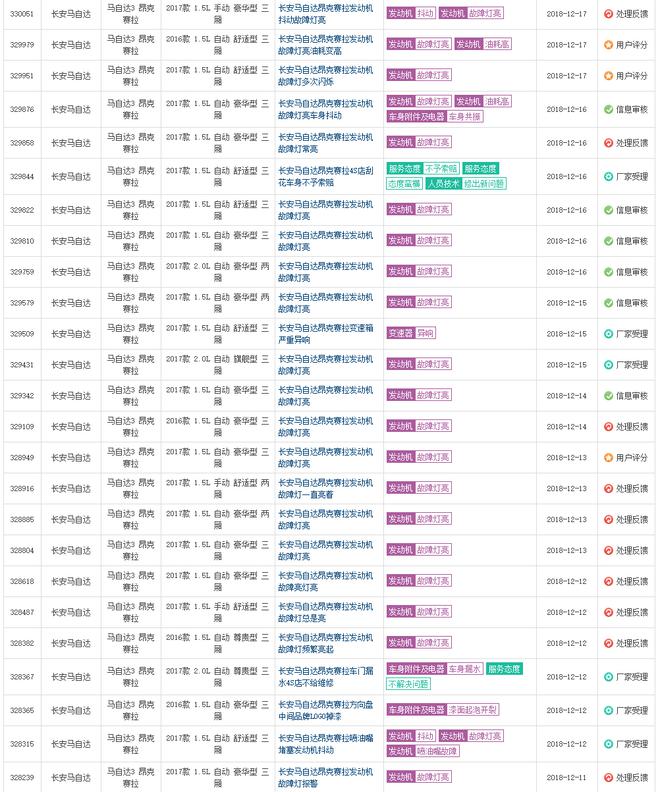Click the 车身附件及电器 车身共振 tag
660x792 pixels.
[435, 117]
